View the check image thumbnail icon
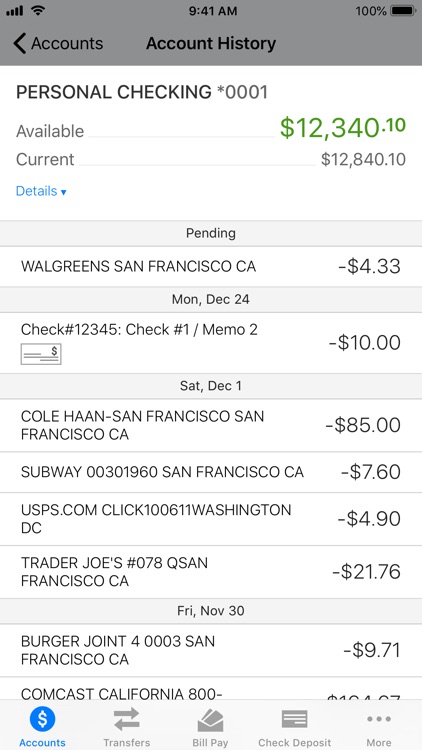This screenshot has width=422, height=750. coord(41,354)
